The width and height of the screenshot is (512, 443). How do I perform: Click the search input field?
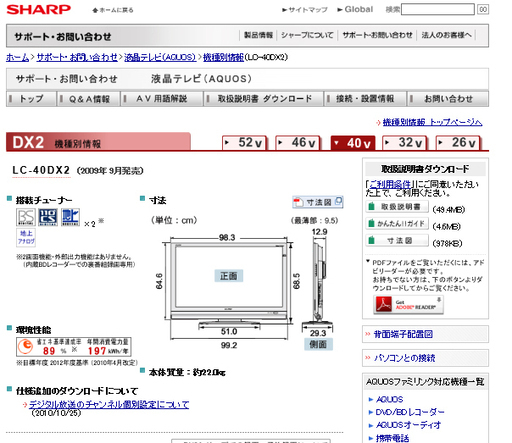438,9
